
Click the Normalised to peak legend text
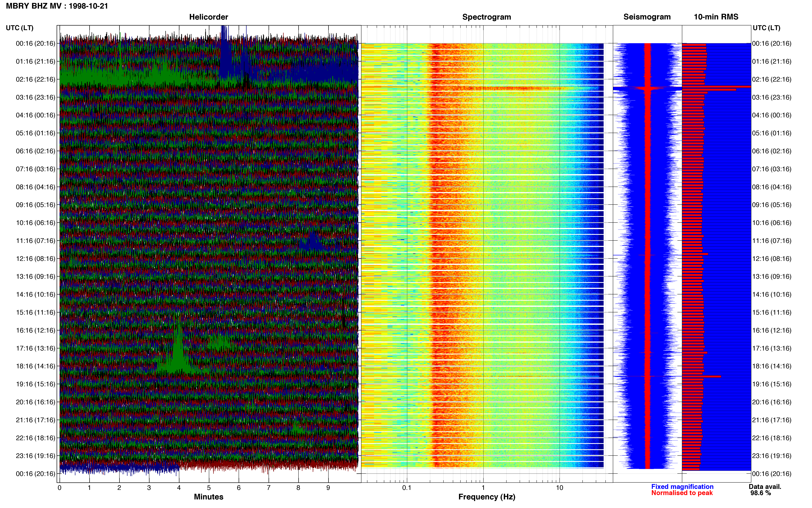pos(682,493)
